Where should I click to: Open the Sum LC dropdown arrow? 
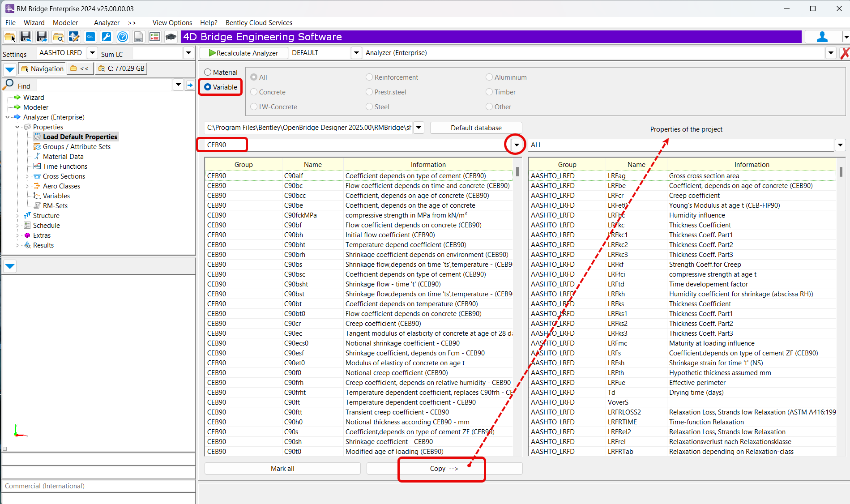pyautogui.click(x=188, y=53)
